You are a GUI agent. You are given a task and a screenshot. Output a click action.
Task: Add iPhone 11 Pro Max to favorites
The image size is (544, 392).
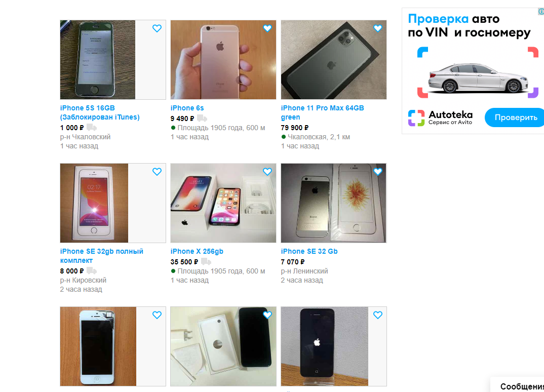pos(378,28)
